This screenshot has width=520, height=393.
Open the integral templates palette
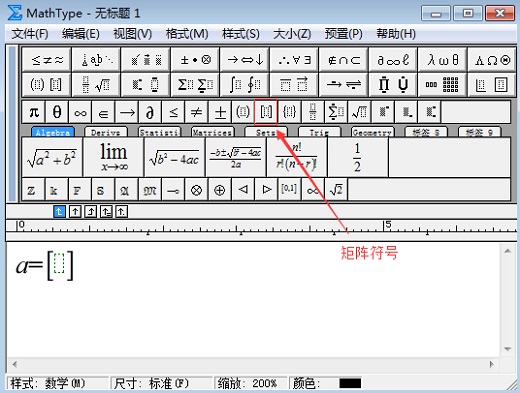coord(245,85)
